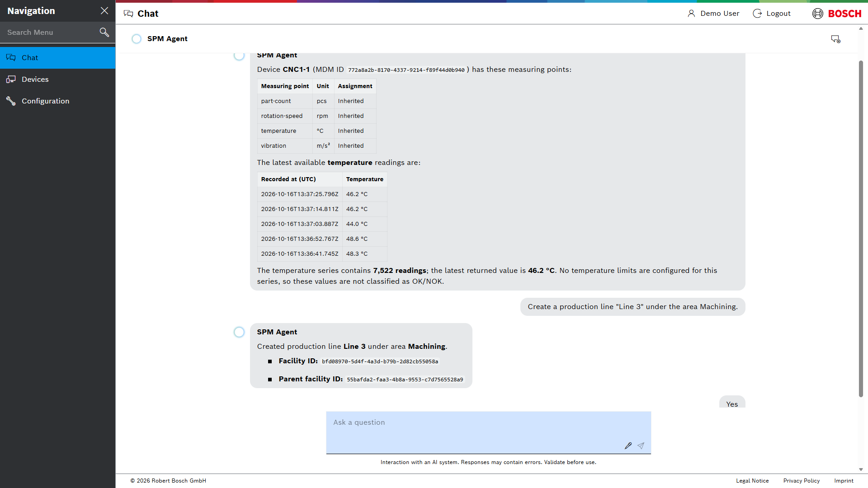Click the chat icon beside the page title
This screenshot has height=488, width=868.
(x=128, y=14)
